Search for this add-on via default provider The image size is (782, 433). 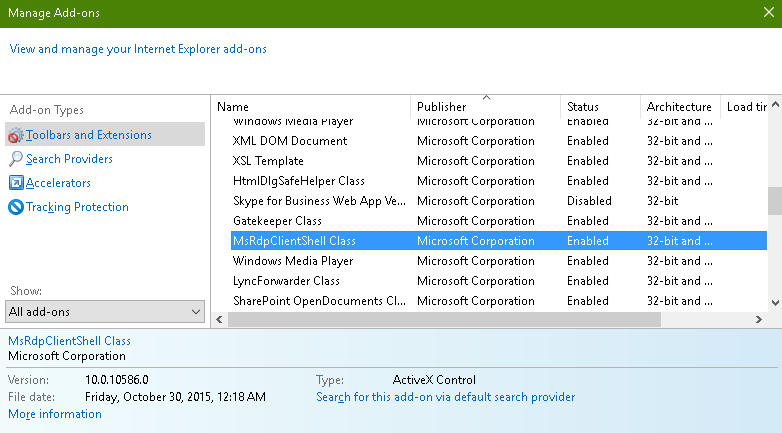point(445,397)
